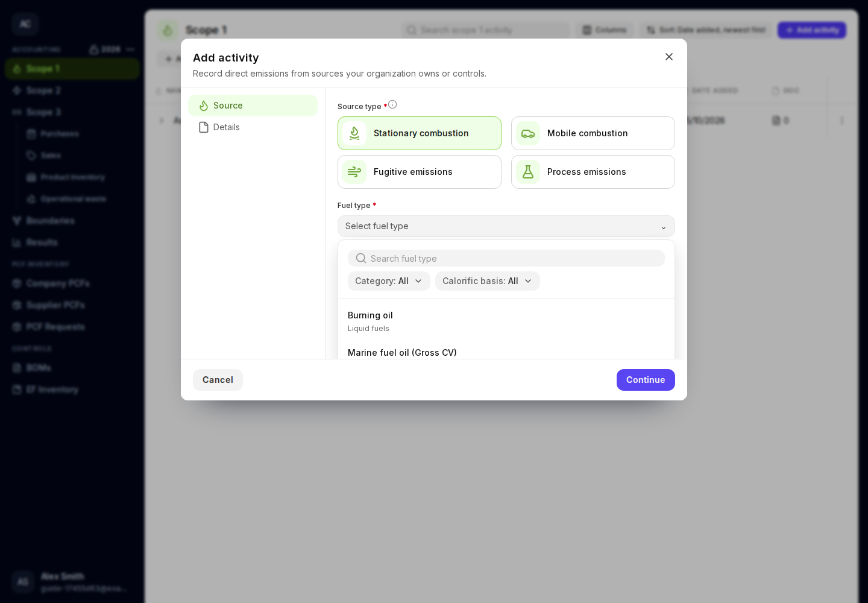Click into the Search fuel type field

coord(506,258)
